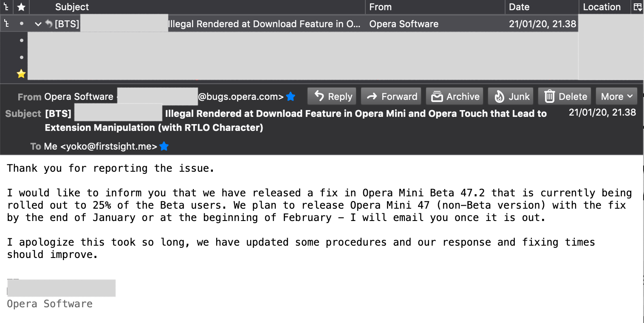Click the header date 21/01/20, 21.38
Image resolution: width=644 pixels, height=323 pixels.
coord(602,113)
